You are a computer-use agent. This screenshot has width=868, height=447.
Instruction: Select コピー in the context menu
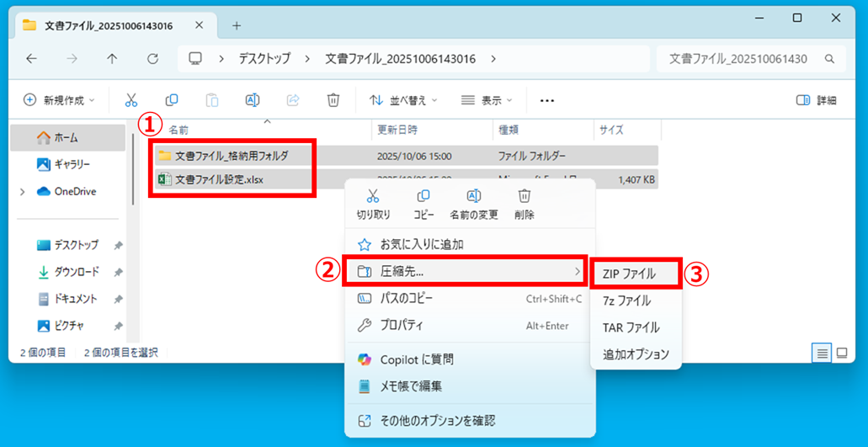point(423,204)
